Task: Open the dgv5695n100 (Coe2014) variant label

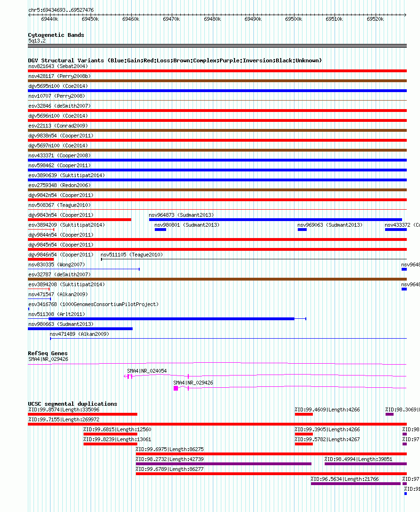Action: [58, 86]
